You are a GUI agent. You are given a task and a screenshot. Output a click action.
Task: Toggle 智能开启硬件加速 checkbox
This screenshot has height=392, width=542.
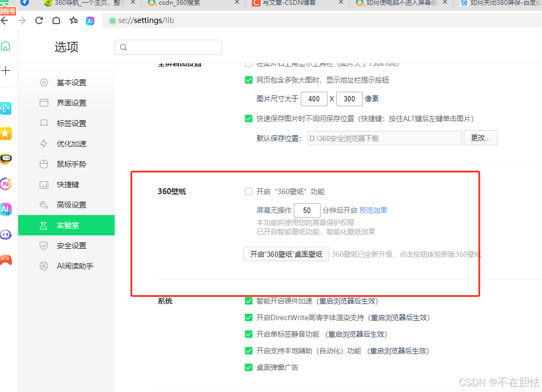pyautogui.click(x=249, y=301)
